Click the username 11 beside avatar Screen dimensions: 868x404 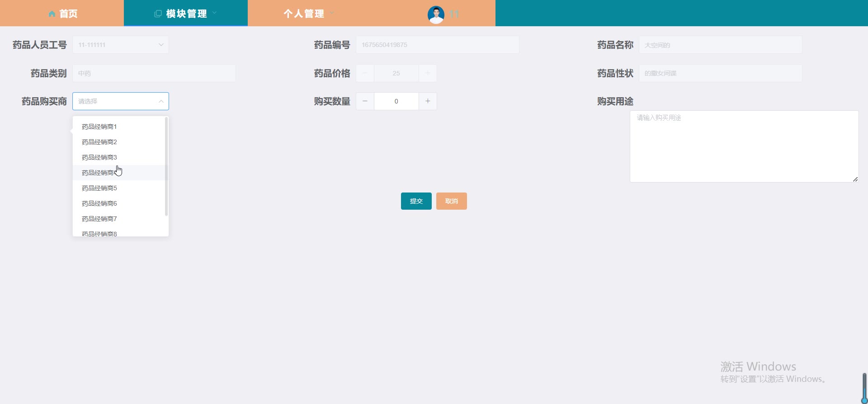[x=454, y=14]
